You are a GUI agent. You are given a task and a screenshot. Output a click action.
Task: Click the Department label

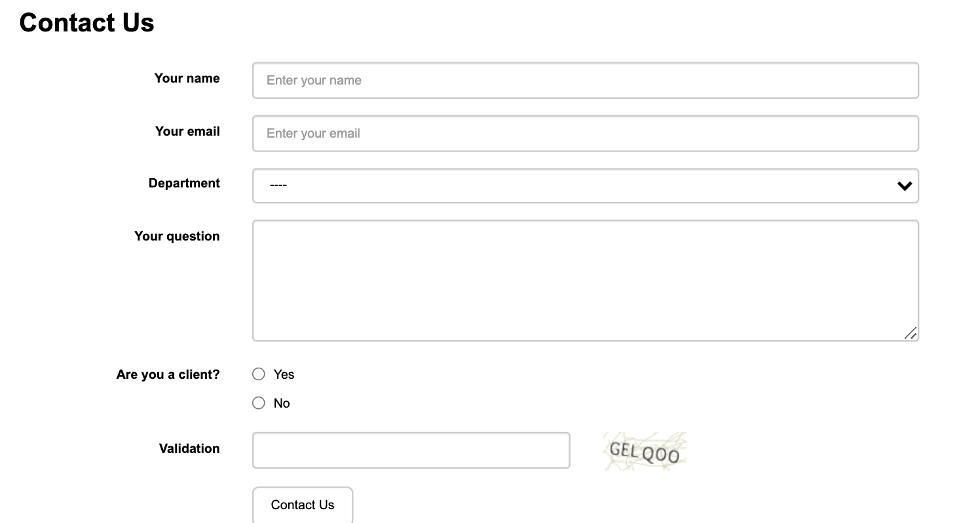click(184, 183)
